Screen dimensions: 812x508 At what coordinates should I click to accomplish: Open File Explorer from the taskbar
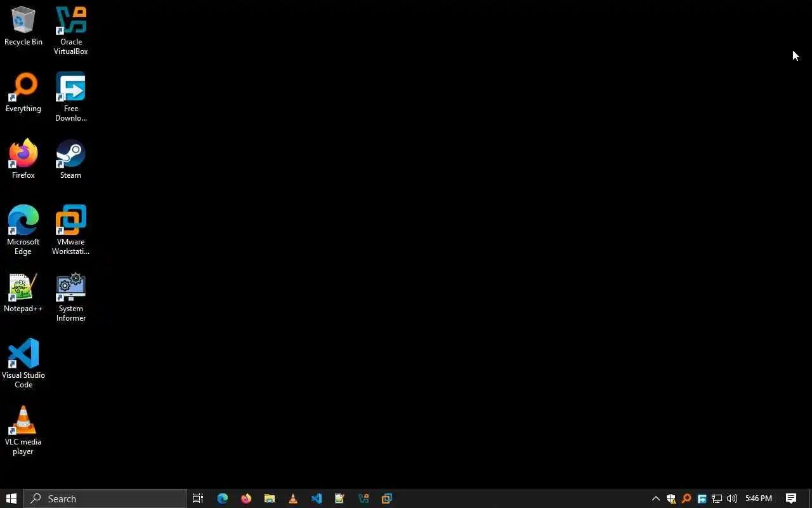(x=270, y=498)
